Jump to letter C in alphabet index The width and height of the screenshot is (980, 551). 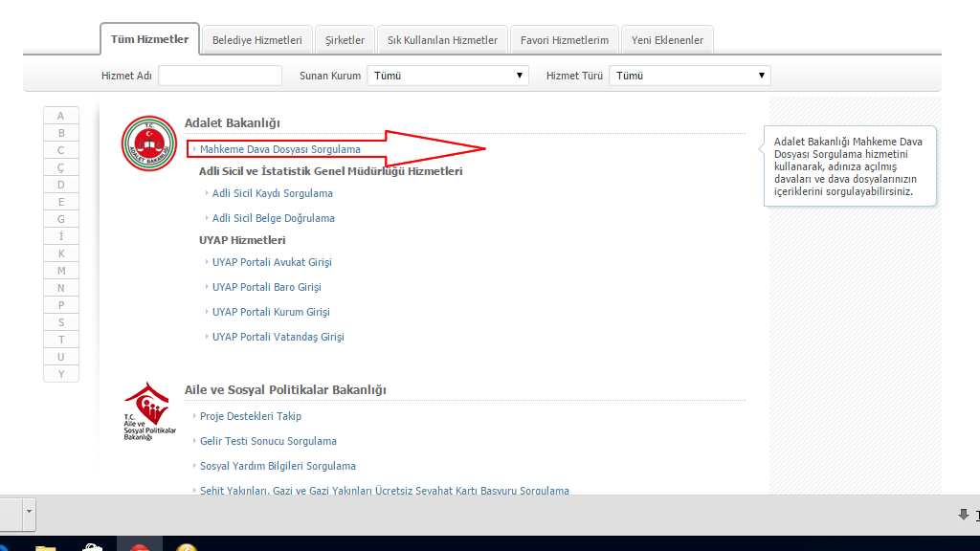point(60,150)
